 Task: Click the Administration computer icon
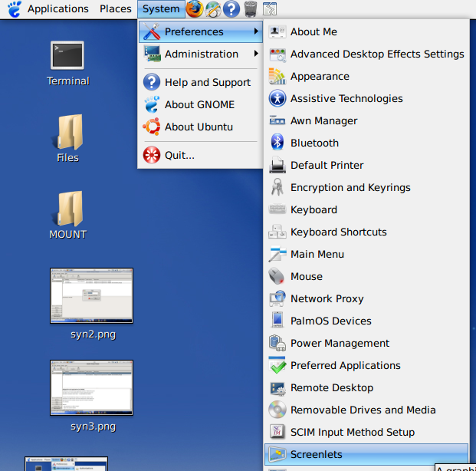pos(152,54)
